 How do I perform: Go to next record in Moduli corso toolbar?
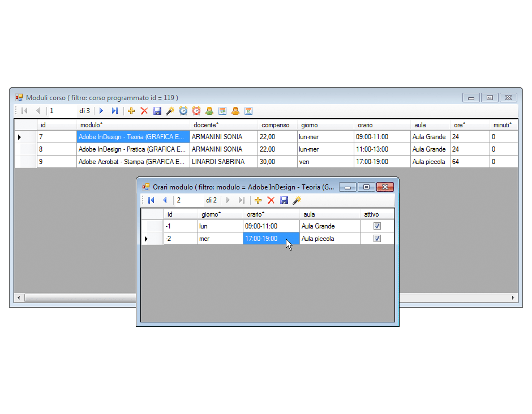tap(101, 111)
